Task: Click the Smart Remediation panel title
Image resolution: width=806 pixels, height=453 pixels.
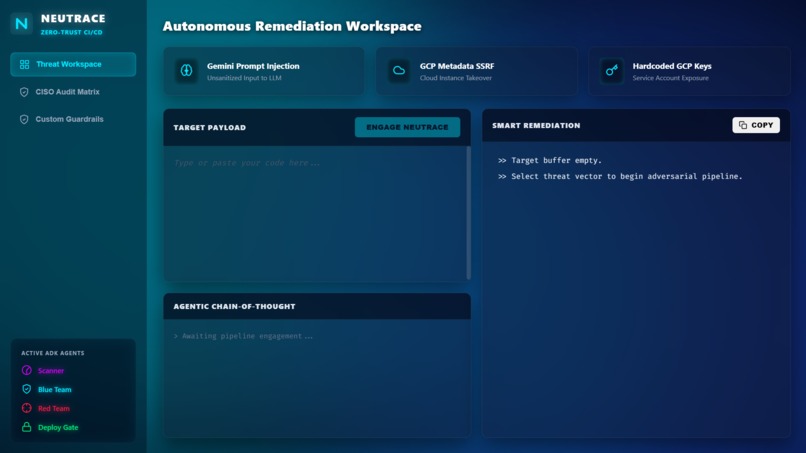Action: click(536, 125)
